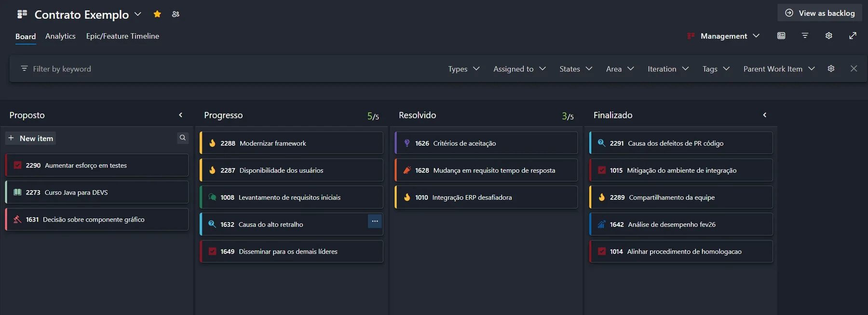Viewport: 868px width, 315px height.
Task: Open Mudança em requisito tempo de resposta card
Action: 486,170
